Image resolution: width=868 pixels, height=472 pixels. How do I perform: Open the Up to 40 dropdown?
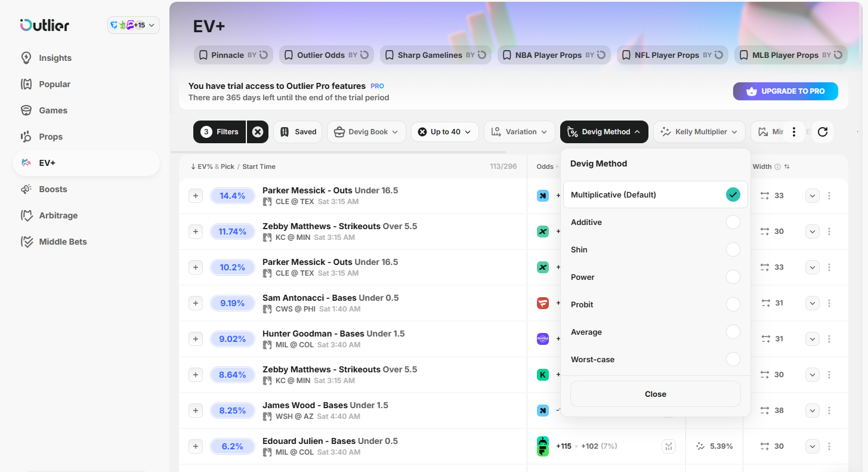coord(444,132)
